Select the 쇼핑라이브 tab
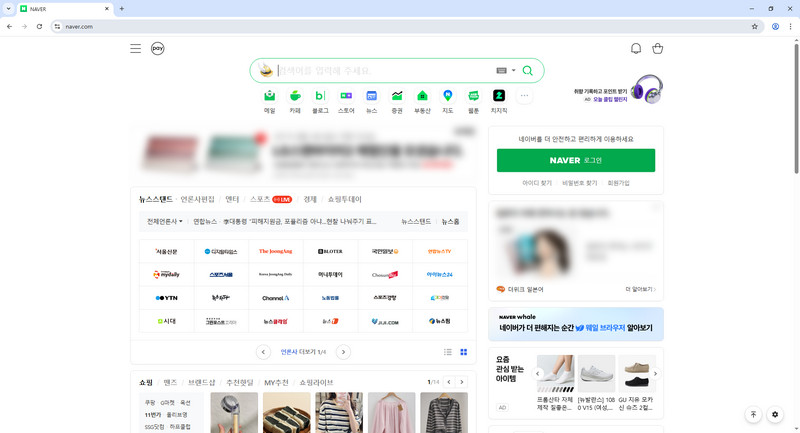This screenshot has height=433, width=800. (316, 383)
